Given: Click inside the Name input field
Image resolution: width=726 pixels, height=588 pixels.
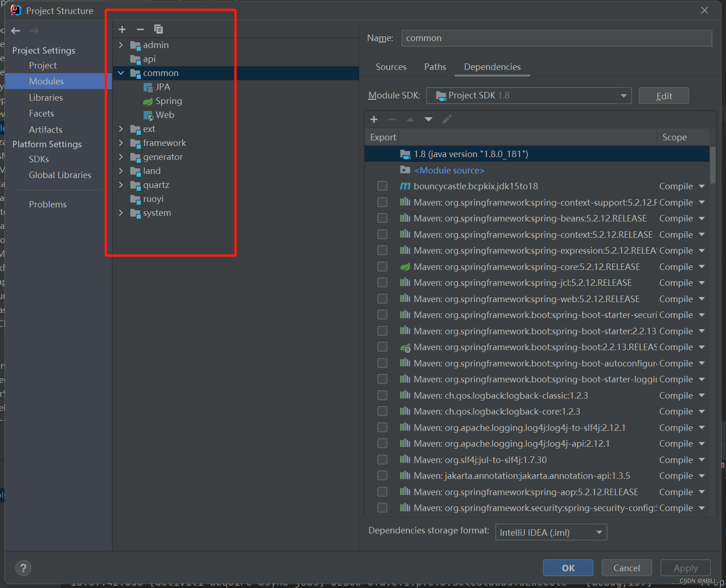Looking at the screenshot, I should click(x=555, y=38).
